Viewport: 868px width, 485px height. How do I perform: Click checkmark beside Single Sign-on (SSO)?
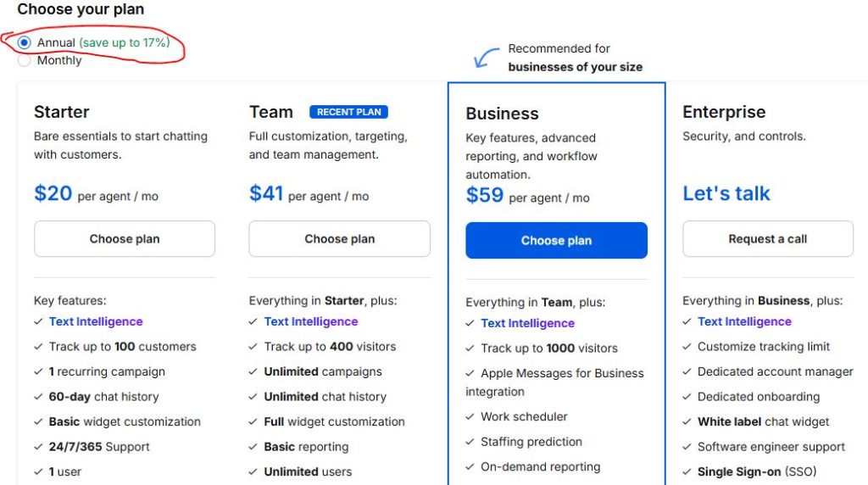[x=687, y=471]
